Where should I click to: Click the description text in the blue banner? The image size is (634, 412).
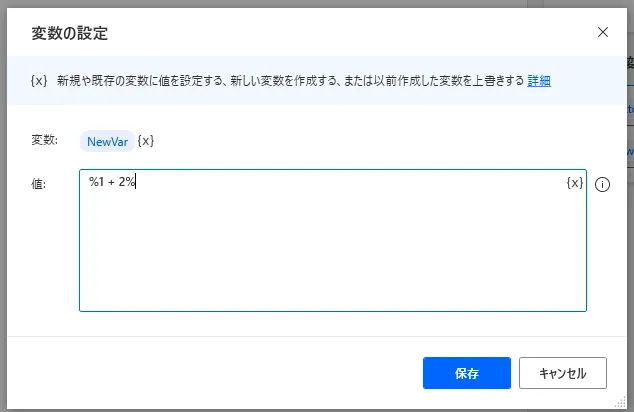[290, 81]
